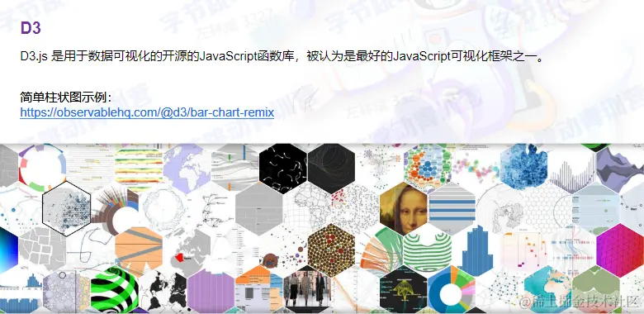Select the fashion models photo hexagon

(x=307, y=290)
